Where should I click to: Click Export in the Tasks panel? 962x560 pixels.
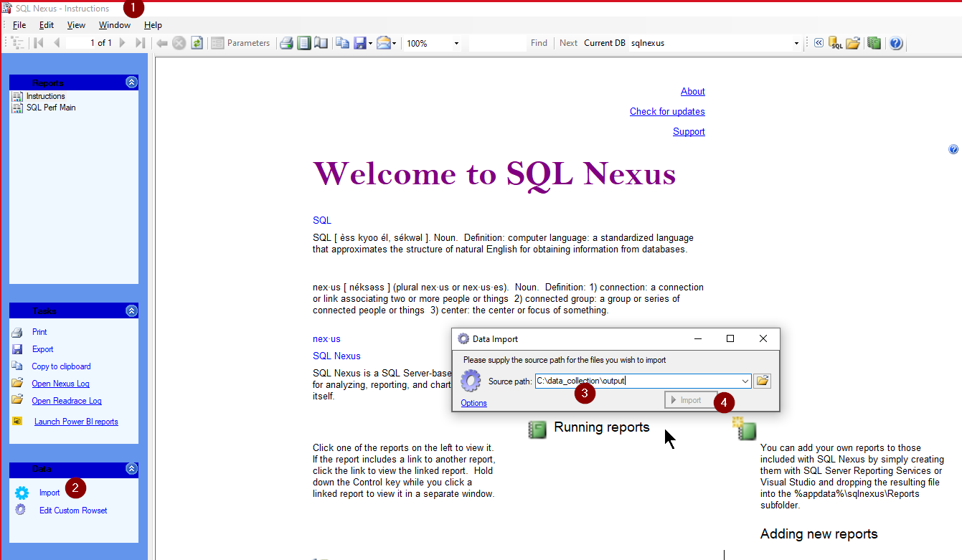(x=43, y=349)
